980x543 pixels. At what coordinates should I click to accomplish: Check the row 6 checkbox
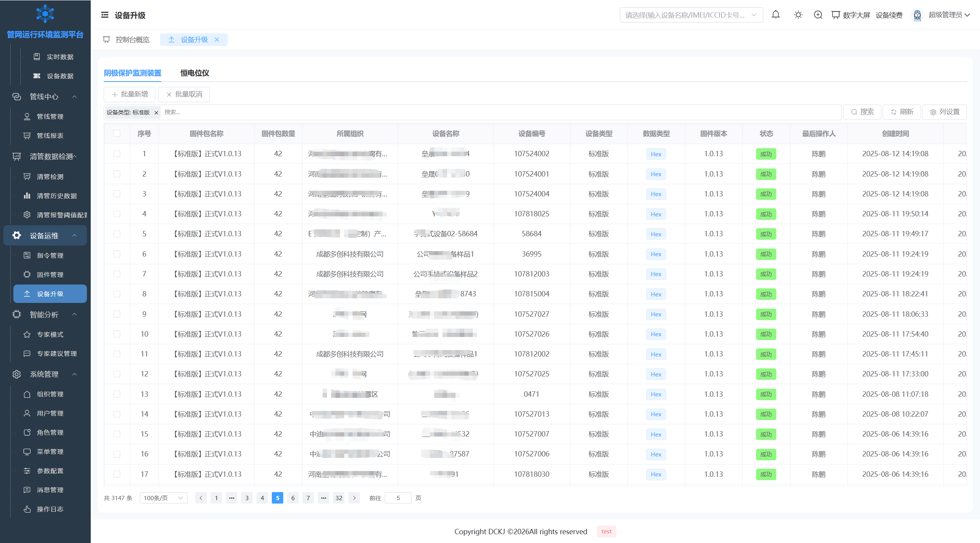pyautogui.click(x=117, y=254)
